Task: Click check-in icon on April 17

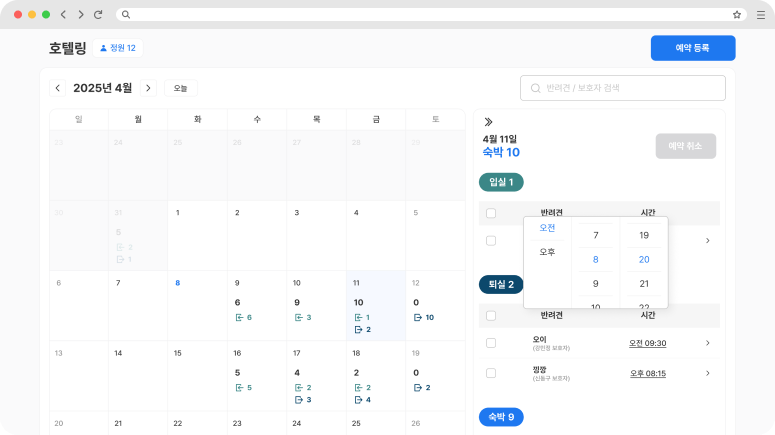Action: coord(299,388)
